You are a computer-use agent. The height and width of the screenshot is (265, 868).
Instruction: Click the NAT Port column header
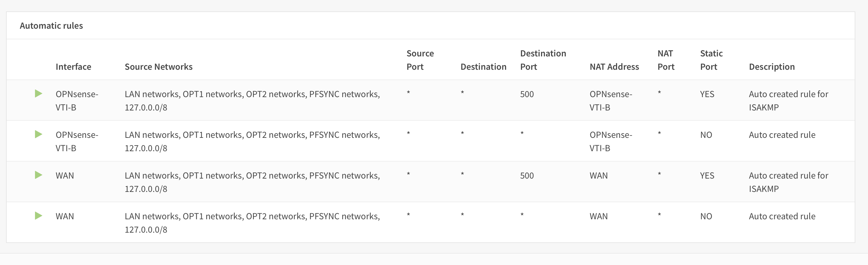coord(666,60)
